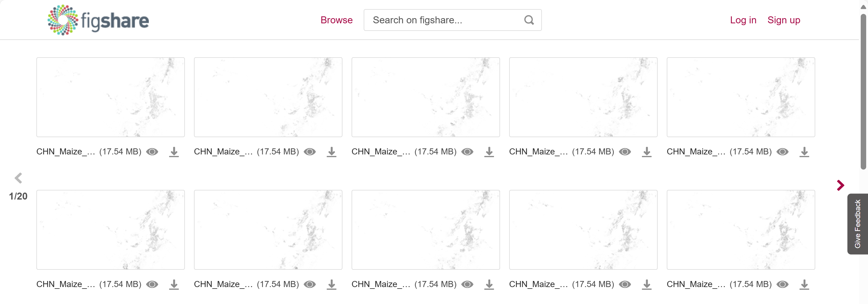Click the 1/20 page counter
868x304 pixels.
tap(18, 196)
